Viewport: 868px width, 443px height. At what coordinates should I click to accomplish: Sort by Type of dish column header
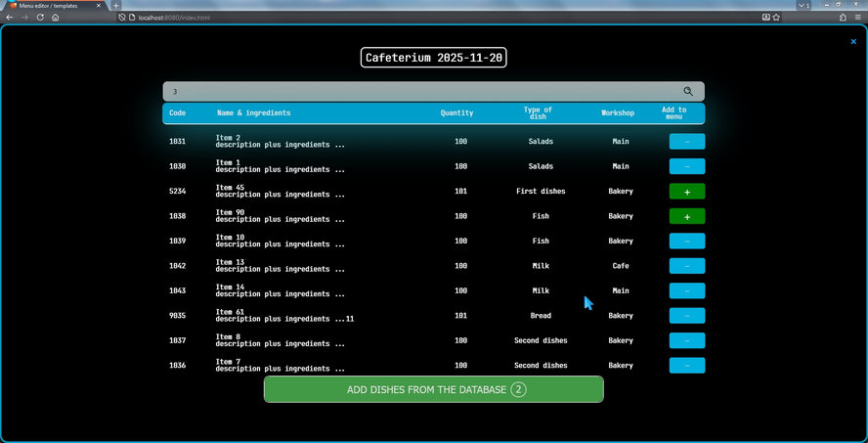tap(540, 113)
